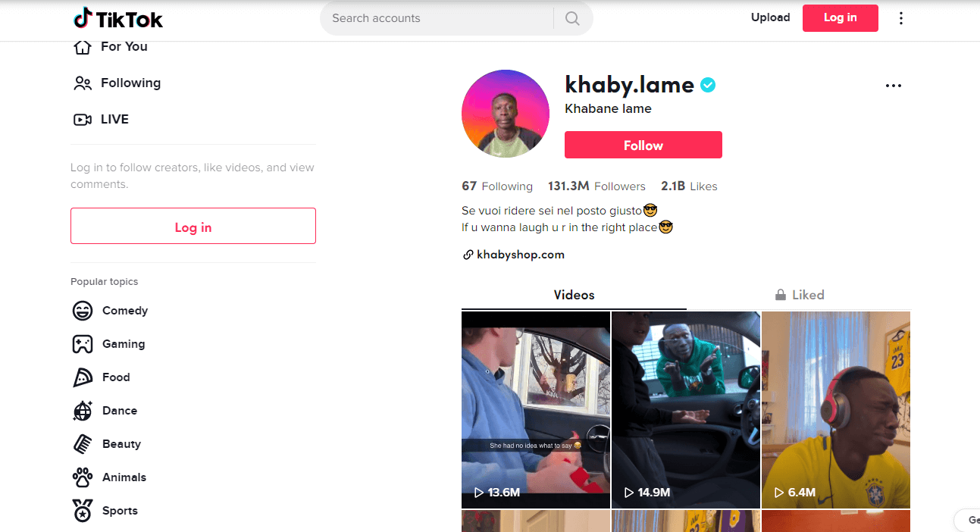Go to For You home icon
Viewport: 980px width, 532px height.
click(x=83, y=47)
